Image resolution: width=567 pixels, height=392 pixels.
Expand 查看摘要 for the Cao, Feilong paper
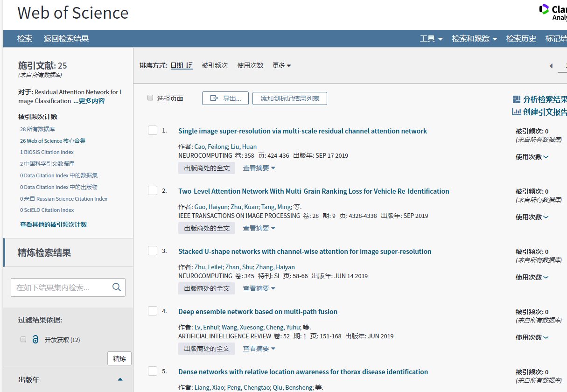tap(259, 168)
